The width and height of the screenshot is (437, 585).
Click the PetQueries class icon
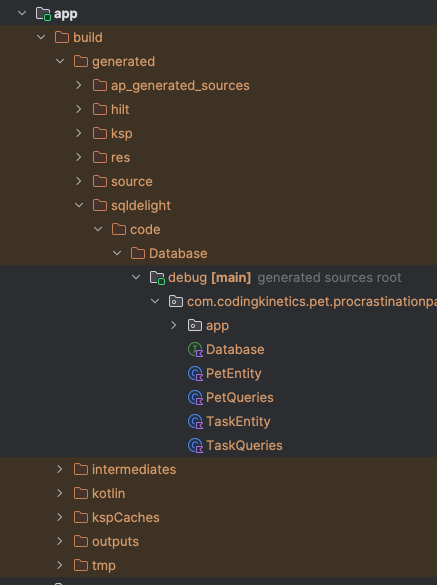[x=195, y=398]
